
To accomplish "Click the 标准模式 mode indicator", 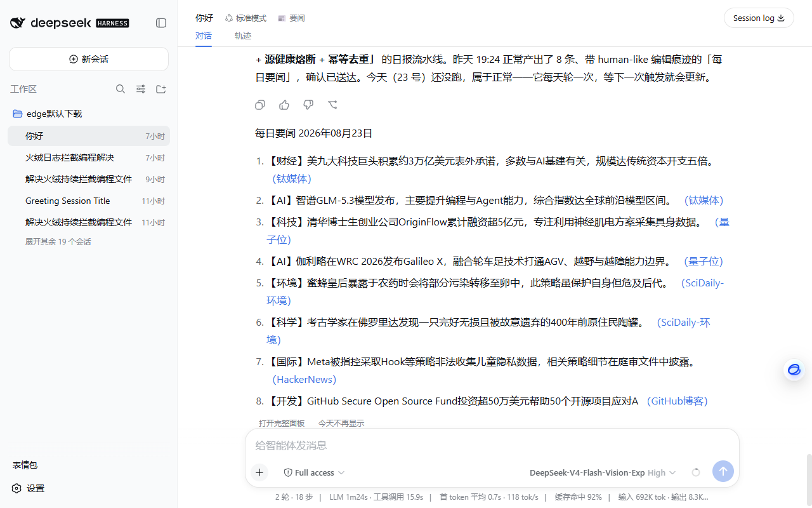I will (x=246, y=18).
